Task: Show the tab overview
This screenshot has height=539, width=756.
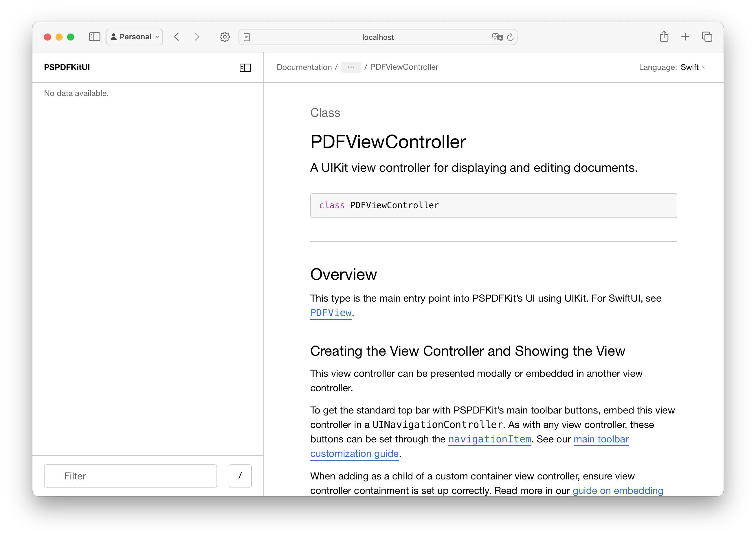Action: point(707,36)
